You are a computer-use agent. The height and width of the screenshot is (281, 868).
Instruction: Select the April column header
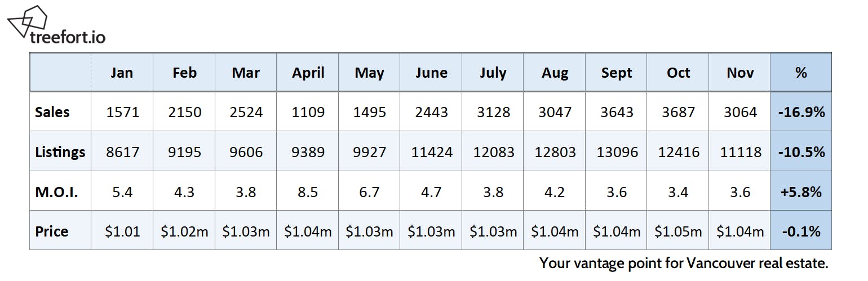[x=308, y=73]
